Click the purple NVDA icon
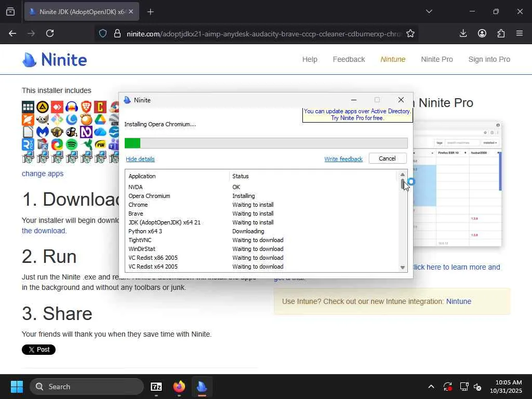This screenshot has height=399, width=532. (x=86, y=132)
